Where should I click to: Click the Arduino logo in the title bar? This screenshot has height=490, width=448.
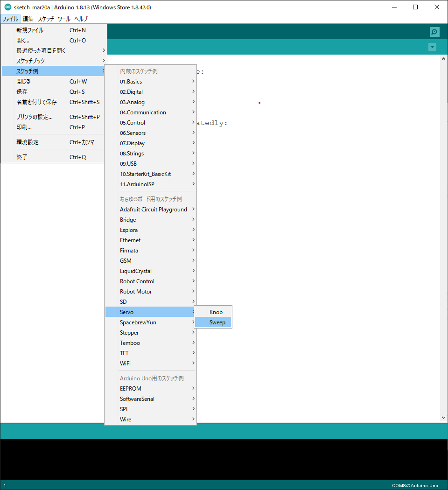[x=8, y=7]
